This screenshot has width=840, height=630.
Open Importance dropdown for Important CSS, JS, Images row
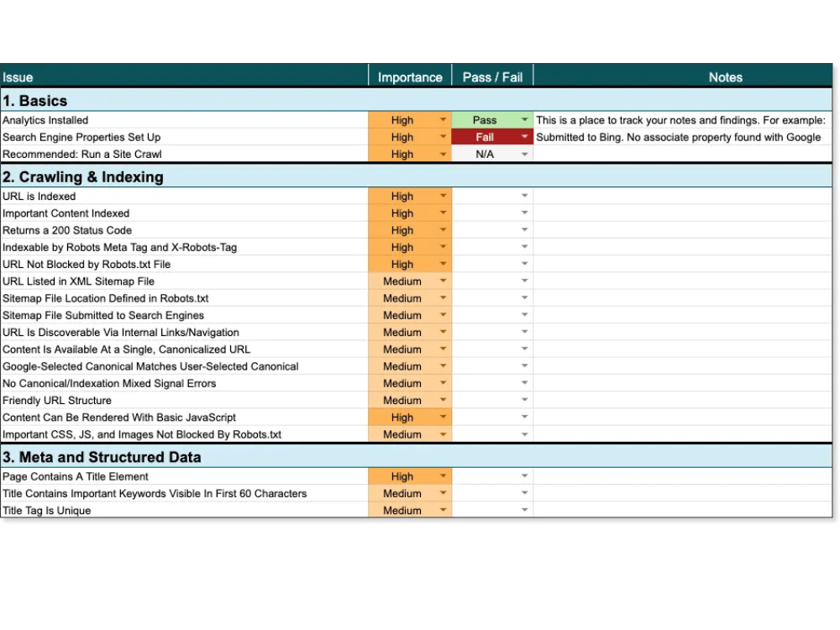click(x=443, y=434)
